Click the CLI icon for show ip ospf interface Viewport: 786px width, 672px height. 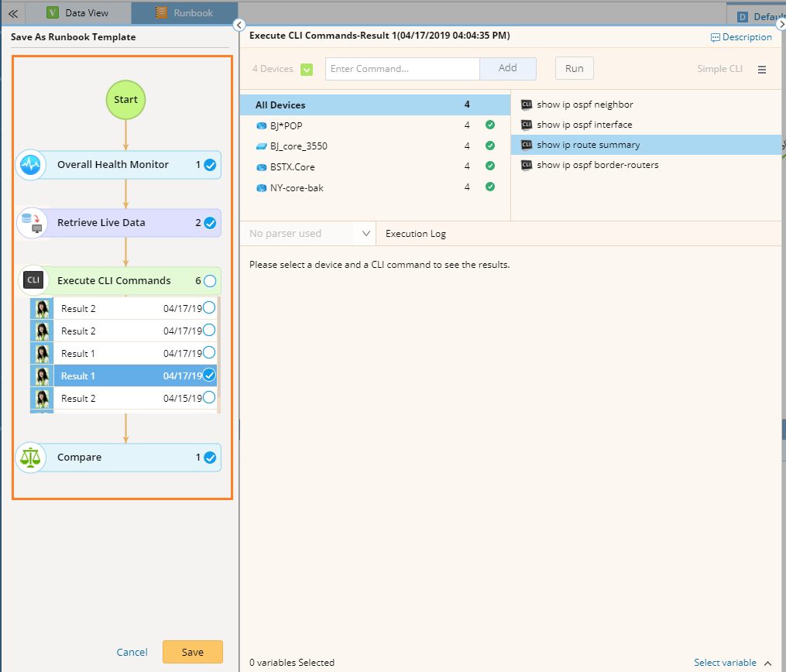click(x=527, y=125)
